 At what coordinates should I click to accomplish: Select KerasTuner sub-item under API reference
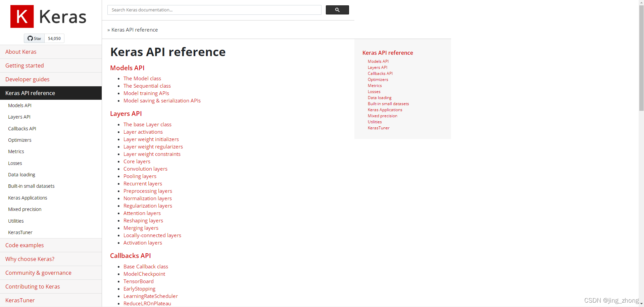pyautogui.click(x=20, y=232)
